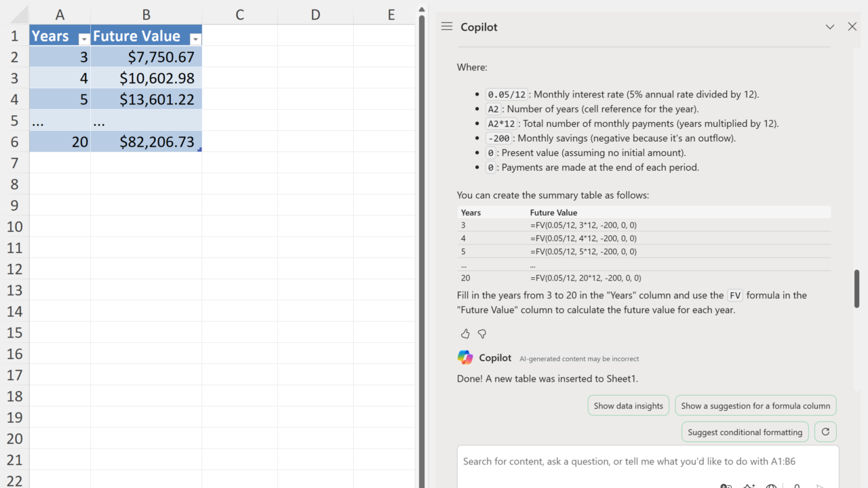
Task: Give thumbs down to Copilot's response
Action: 482,333
